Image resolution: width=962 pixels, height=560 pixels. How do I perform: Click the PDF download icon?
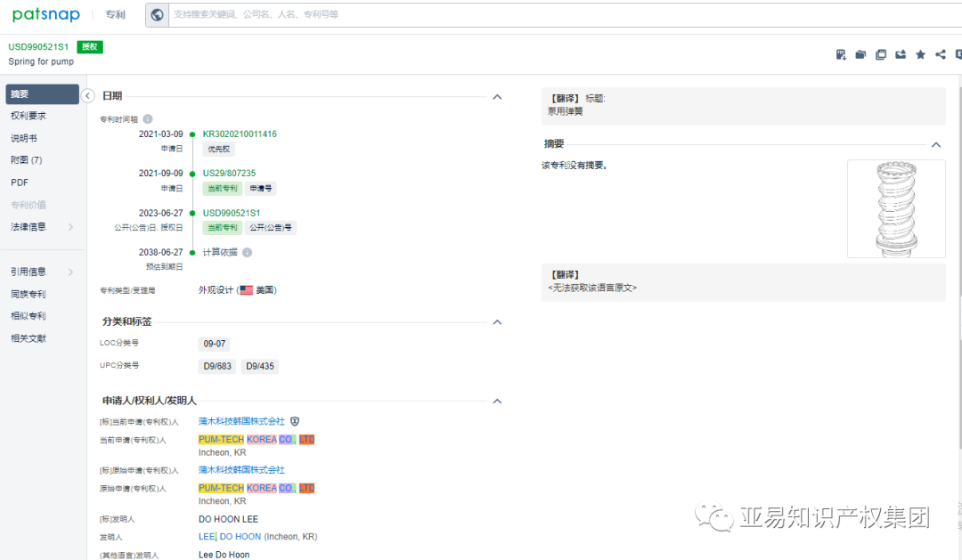[841, 54]
